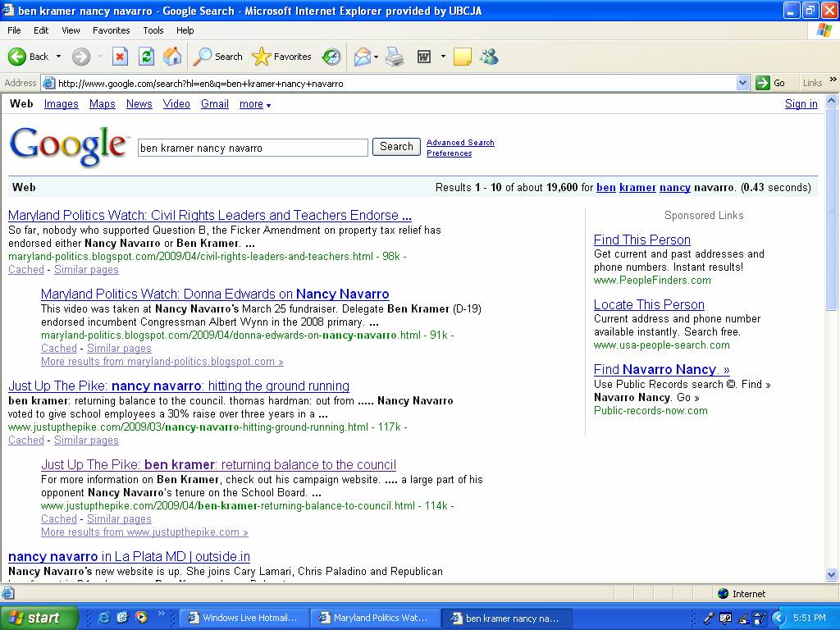
Task: Open the Edit button dropdown arrow
Action: 443,57
